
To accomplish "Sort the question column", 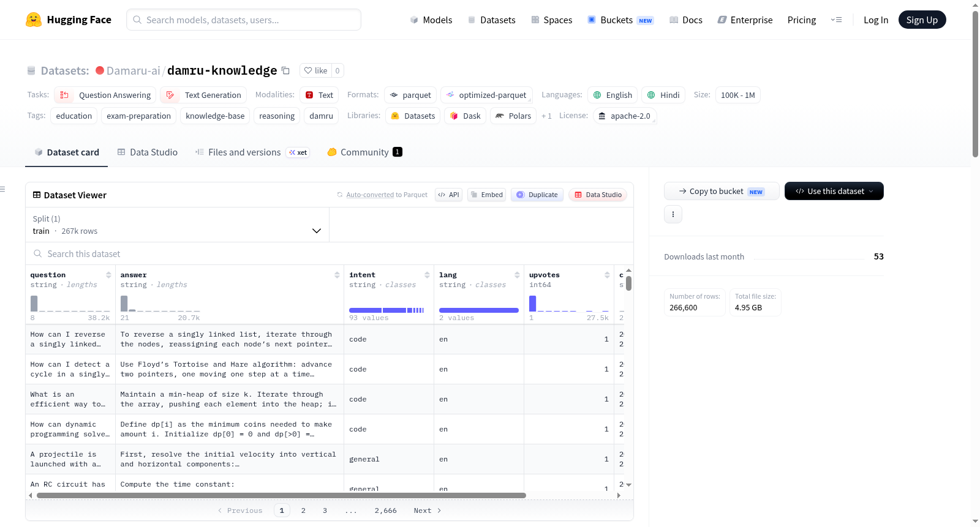I will [x=108, y=275].
